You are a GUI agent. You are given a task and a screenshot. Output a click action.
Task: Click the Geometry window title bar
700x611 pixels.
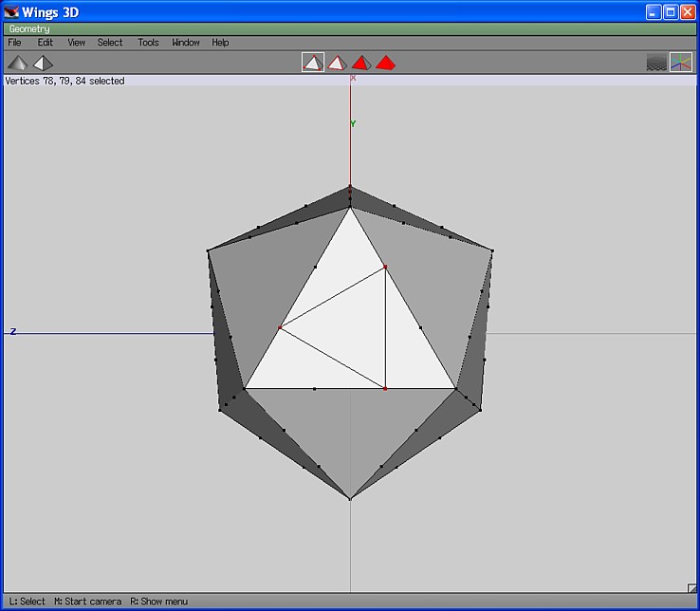click(x=350, y=29)
